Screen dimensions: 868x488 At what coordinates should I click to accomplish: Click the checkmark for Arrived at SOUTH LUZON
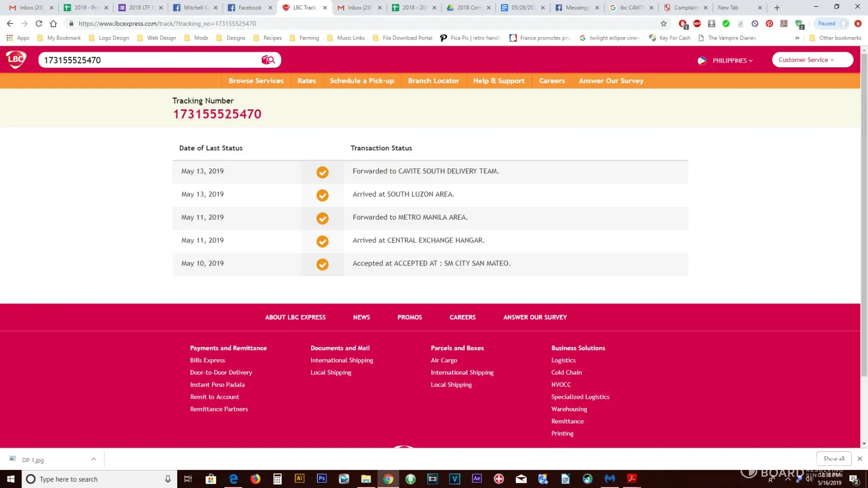pos(322,195)
